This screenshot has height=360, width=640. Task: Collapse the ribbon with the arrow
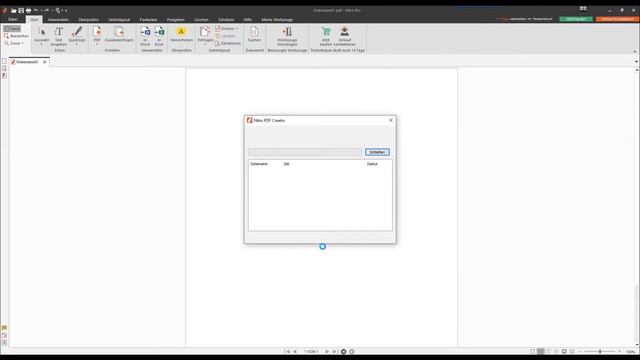pyautogui.click(x=635, y=51)
